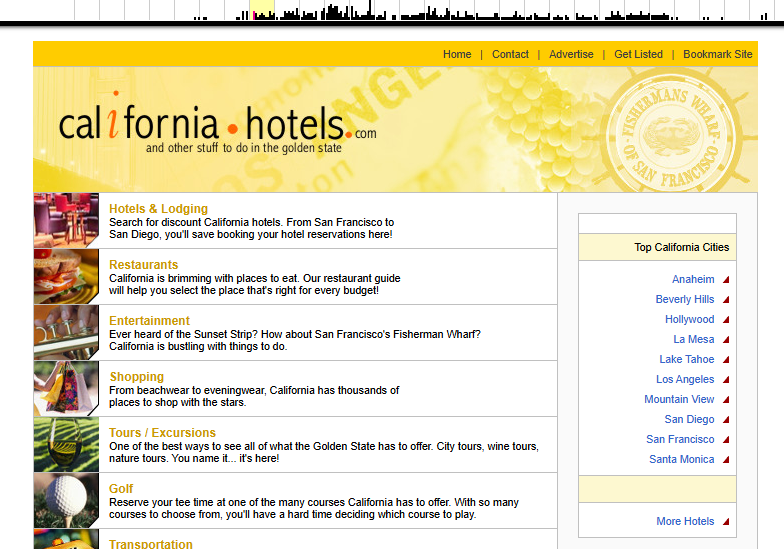Image resolution: width=784 pixels, height=549 pixels.
Task: Open the Shopping heading link
Action: coord(136,376)
